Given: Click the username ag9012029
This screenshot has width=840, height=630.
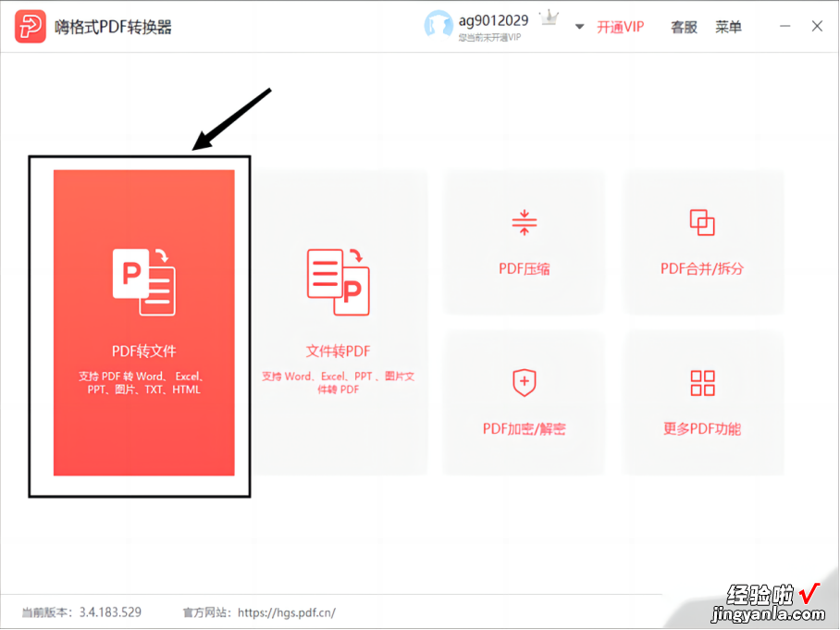Looking at the screenshot, I should point(493,20).
